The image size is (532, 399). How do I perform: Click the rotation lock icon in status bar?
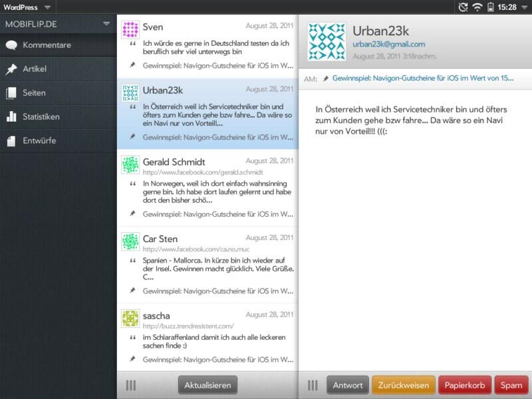point(463,7)
